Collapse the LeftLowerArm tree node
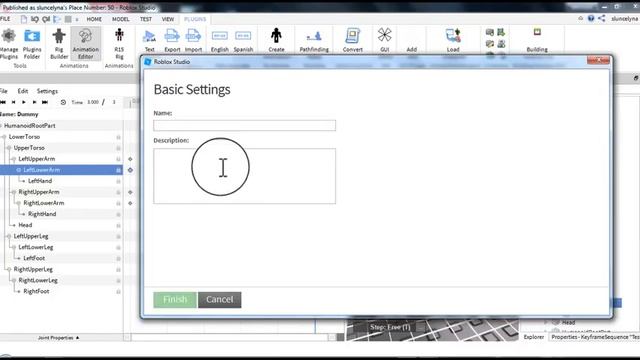 19,170
